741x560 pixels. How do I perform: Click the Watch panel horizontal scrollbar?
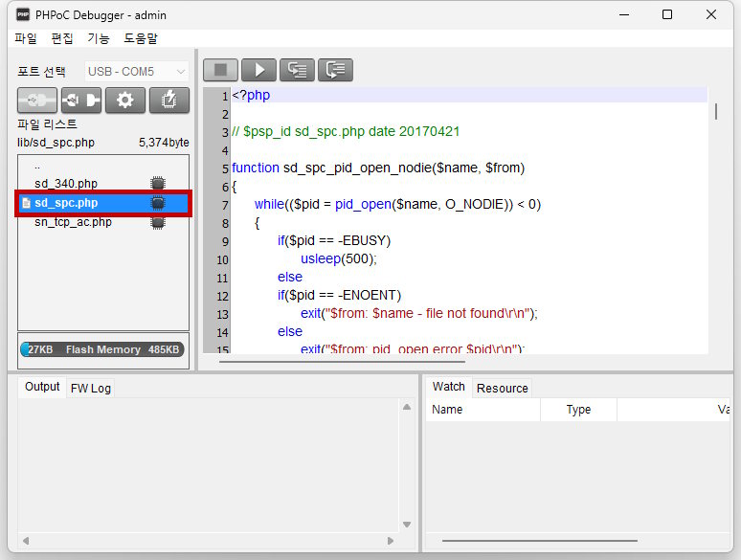540,541
